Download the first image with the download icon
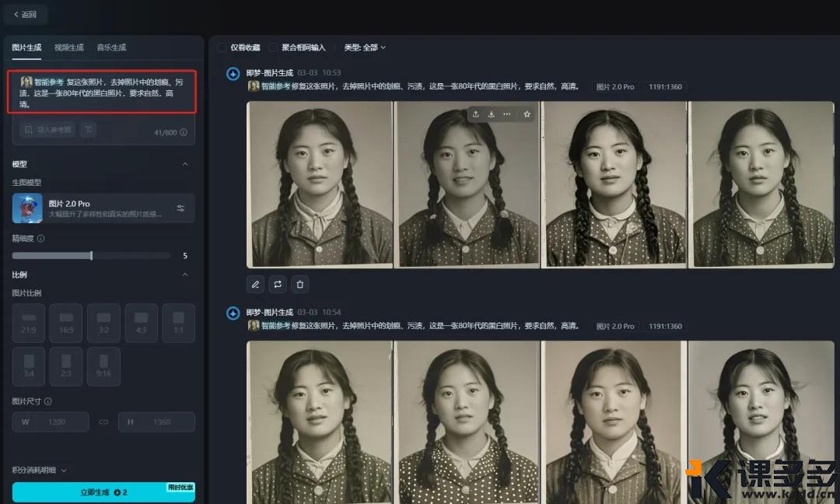840x504 pixels. (x=491, y=114)
